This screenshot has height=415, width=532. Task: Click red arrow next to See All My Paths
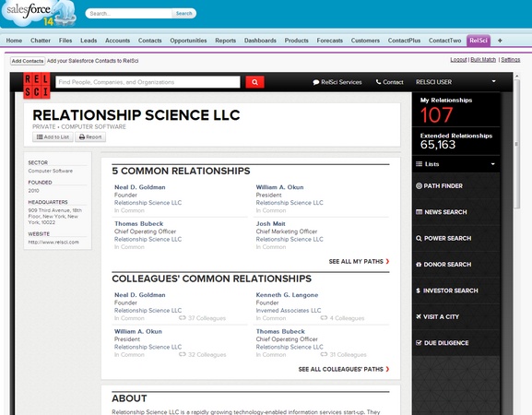click(x=387, y=261)
